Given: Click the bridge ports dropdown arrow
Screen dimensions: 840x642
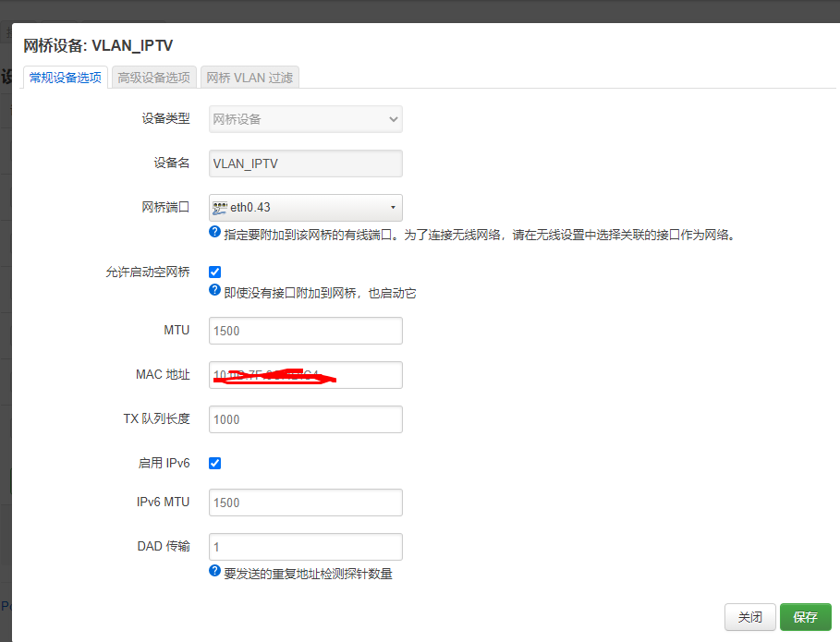Looking at the screenshot, I should click(x=393, y=207).
